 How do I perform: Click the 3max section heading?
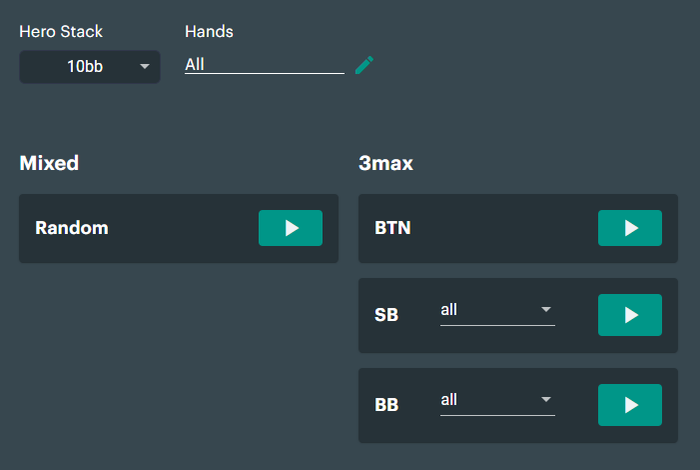coord(386,163)
